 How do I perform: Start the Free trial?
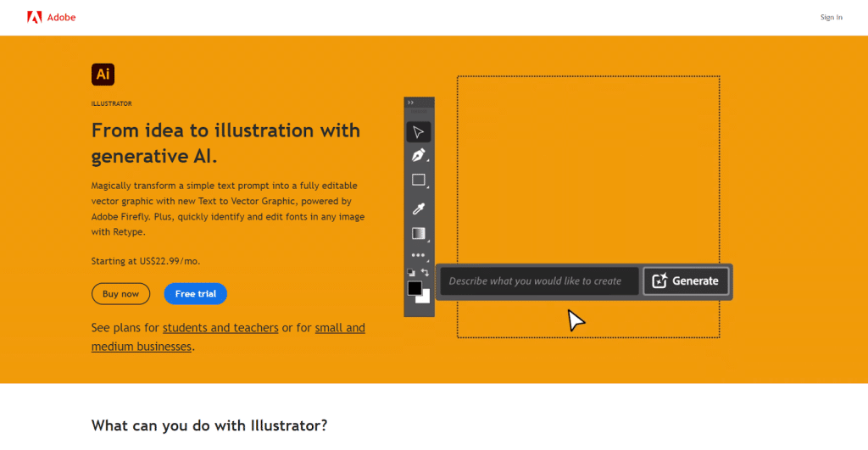point(196,294)
